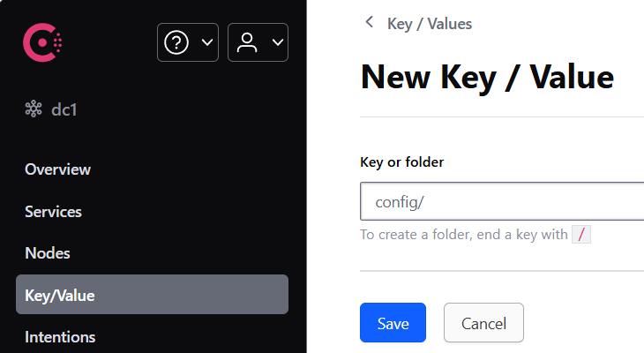Viewport: 644px width, 353px height.
Task: Focus the Key or folder input
Action: [x=502, y=201]
